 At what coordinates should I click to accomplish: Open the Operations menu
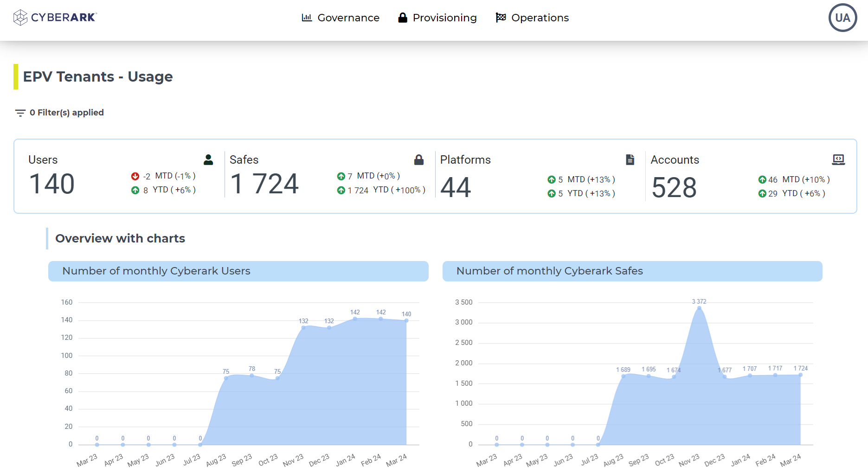click(x=532, y=18)
